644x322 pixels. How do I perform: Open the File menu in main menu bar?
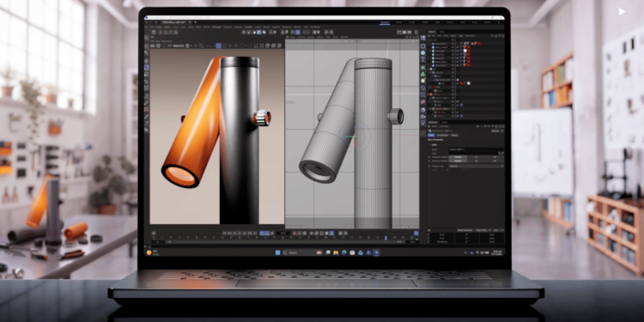pyautogui.click(x=146, y=27)
